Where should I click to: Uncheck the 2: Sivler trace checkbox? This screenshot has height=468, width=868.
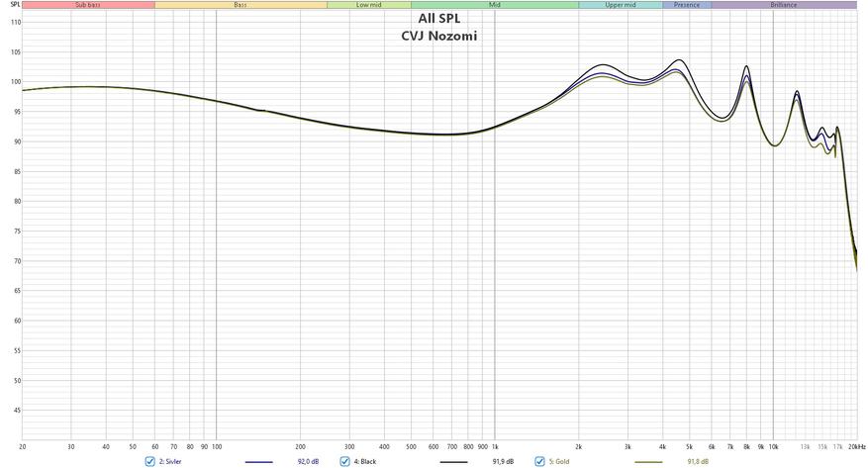click(x=149, y=461)
